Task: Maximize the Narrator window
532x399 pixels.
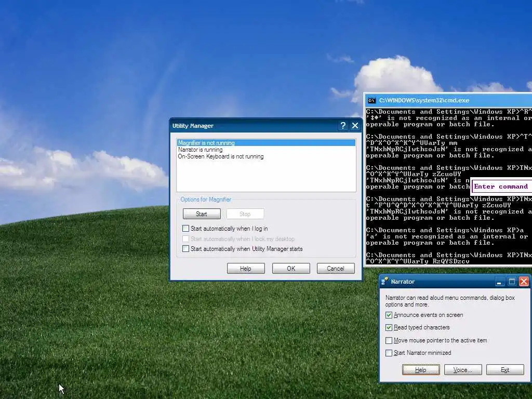Action: pyautogui.click(x=512, y=281)
